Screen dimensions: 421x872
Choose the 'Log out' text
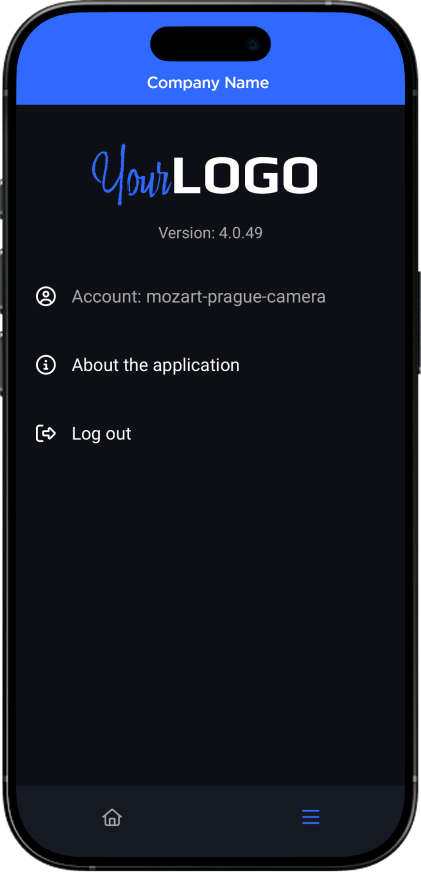(x=101, y=434)
